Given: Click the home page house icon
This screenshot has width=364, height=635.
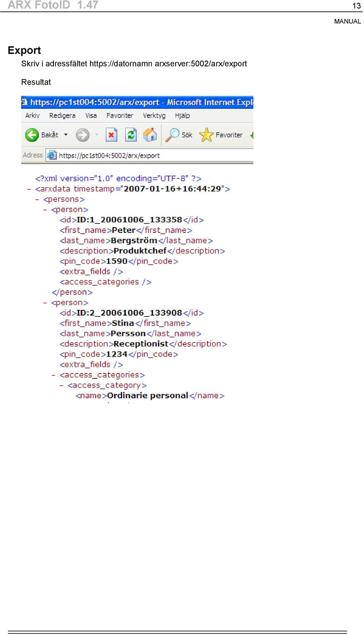Looking at the screenshot, I should pos(150,135).
